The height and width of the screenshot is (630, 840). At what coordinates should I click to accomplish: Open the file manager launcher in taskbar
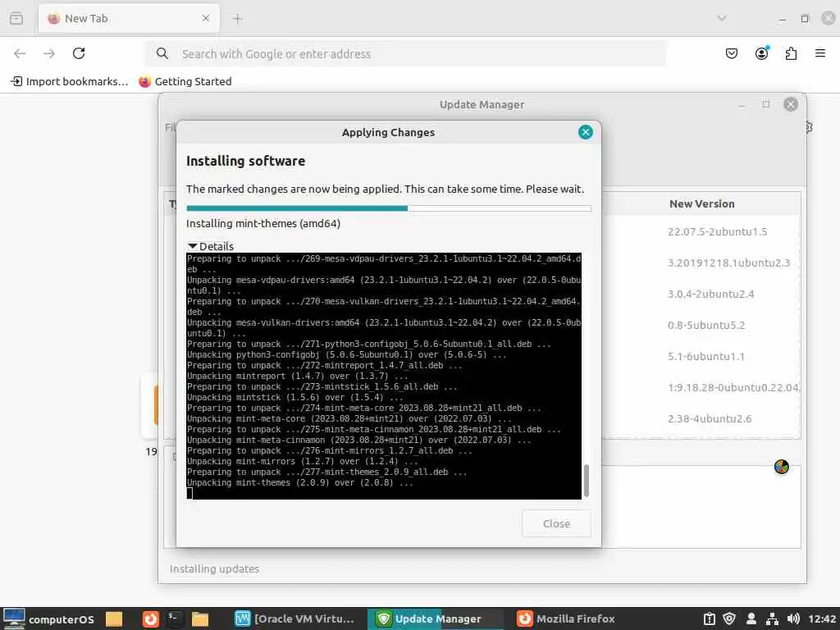200,619
